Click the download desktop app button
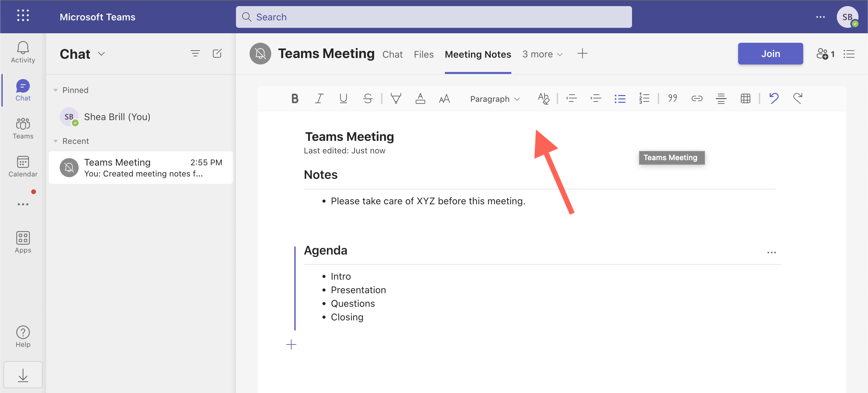Screen dimensions: 868x393 (23, 375)
